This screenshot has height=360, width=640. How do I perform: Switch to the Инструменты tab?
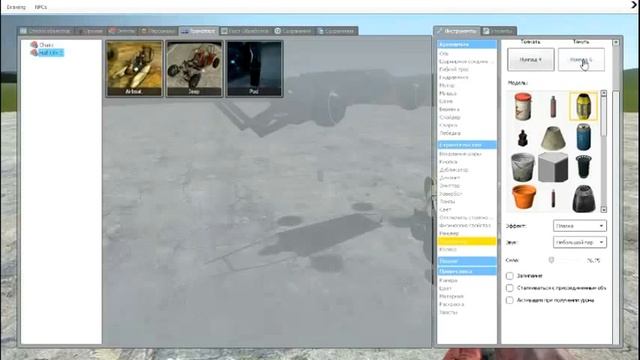(x=457, y=31)
